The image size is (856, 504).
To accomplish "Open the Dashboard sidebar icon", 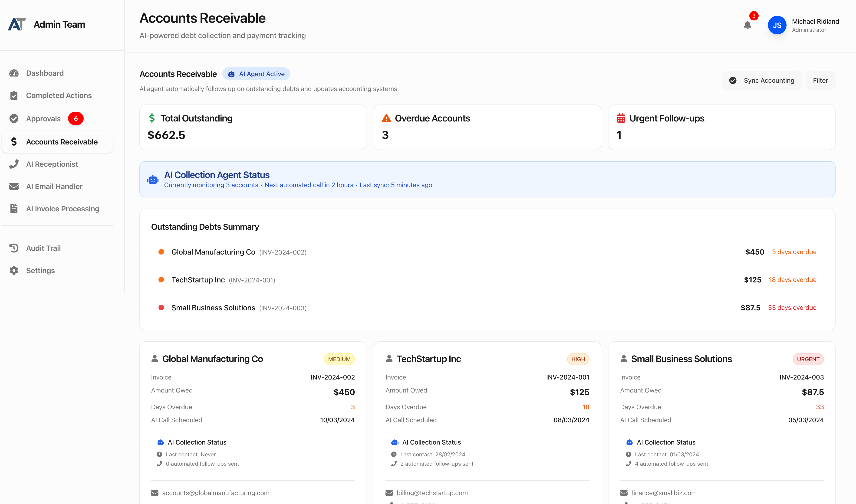I will (x=13, y=73).
